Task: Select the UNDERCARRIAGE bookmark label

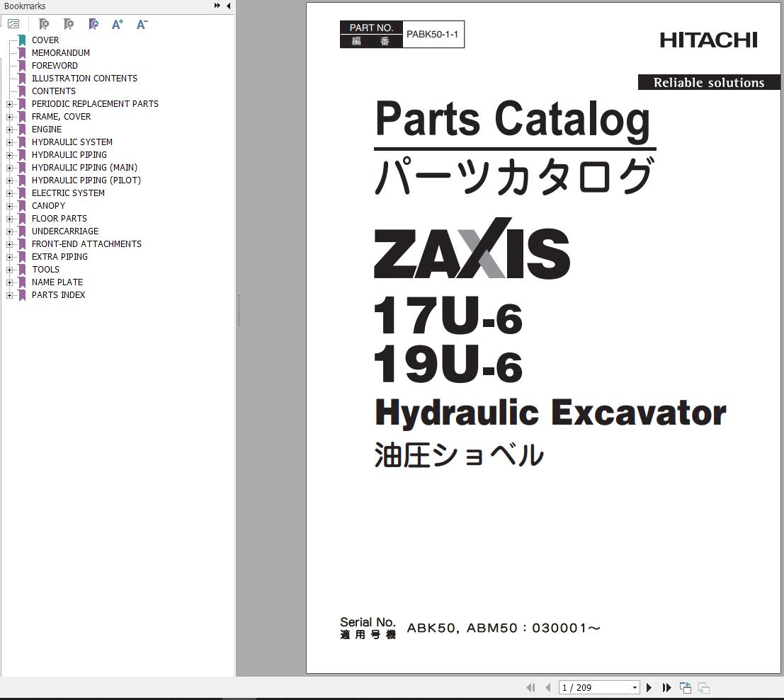Action: [65, 231]
